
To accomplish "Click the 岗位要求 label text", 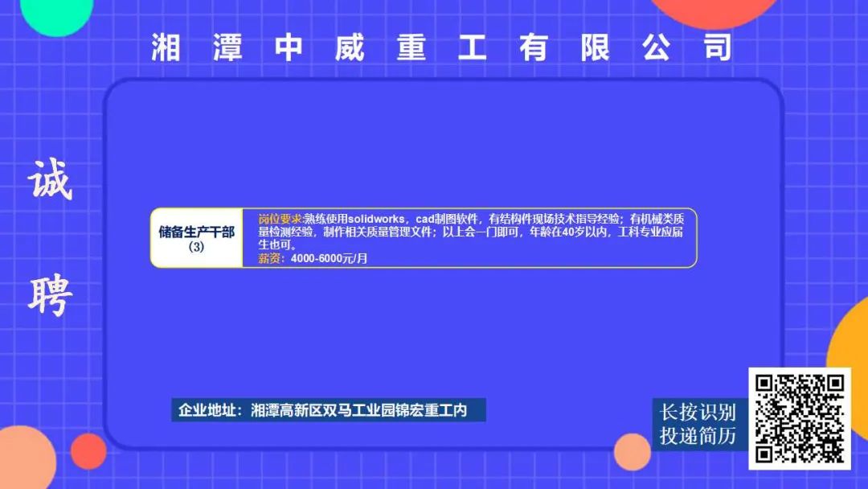I will pos(280,219).
